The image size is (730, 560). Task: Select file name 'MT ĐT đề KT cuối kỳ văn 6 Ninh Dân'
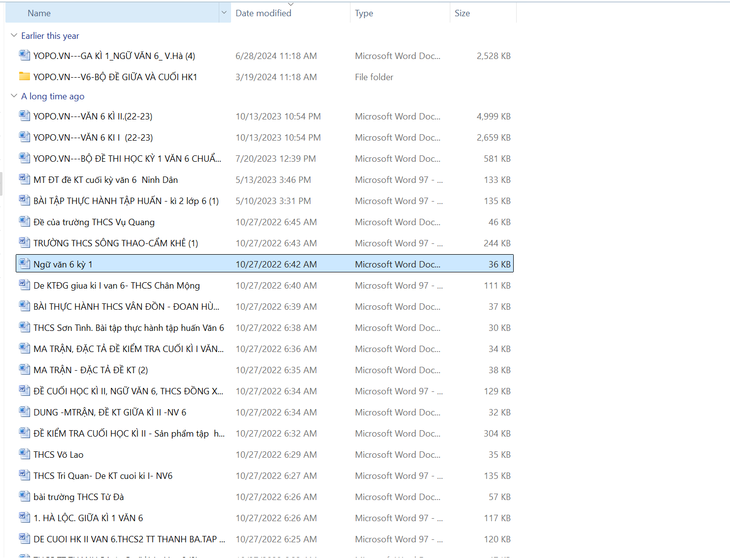pyautogui.click(x=106, y=180)
